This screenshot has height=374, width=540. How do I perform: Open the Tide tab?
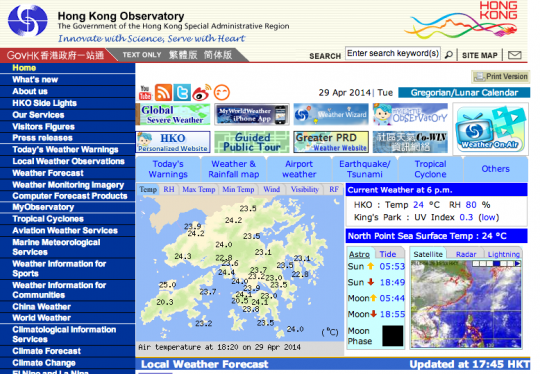point(388,254)
